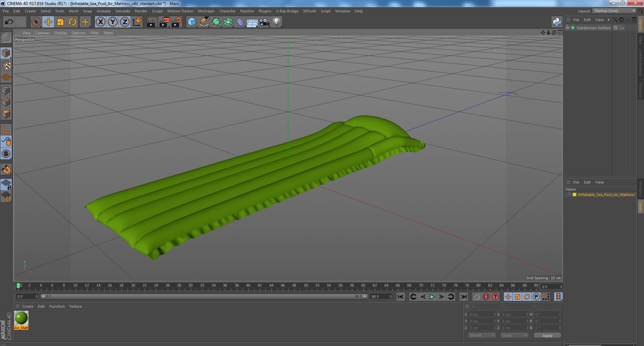Click Make Editable icon in left toolbar
The image size is (644, 346).
[x=6, y=37]
